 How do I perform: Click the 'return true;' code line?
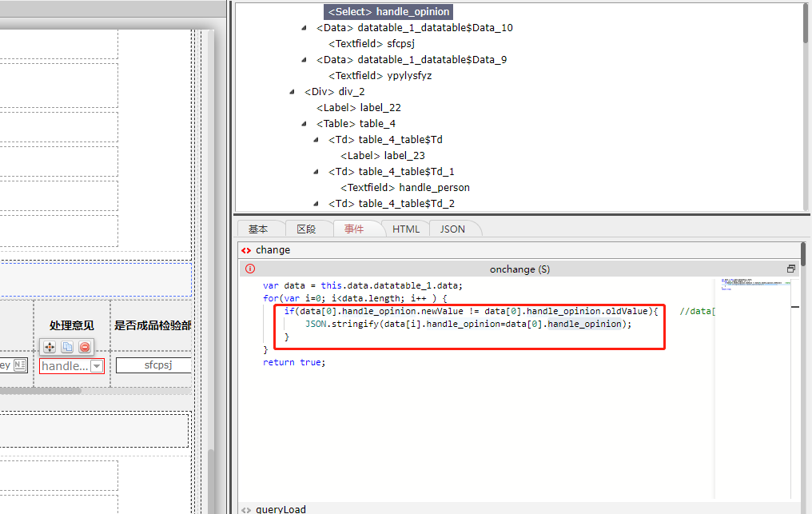[294, 363]
